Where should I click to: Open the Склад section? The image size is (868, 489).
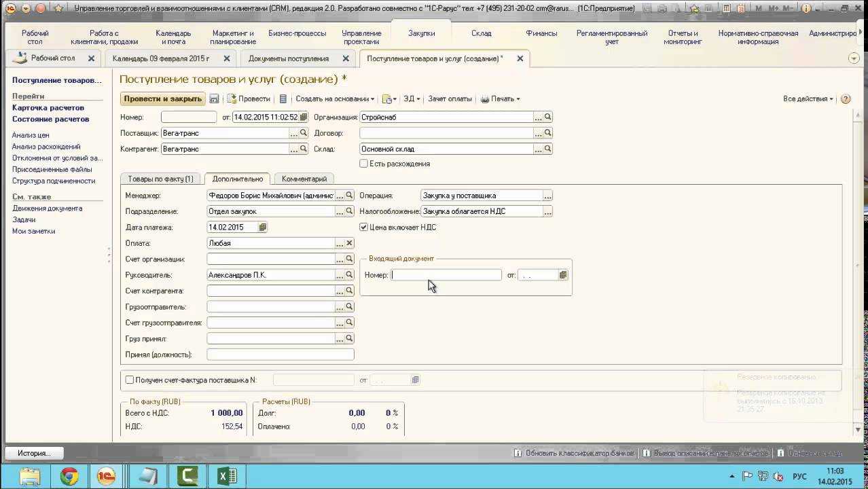tap(482, 33)
